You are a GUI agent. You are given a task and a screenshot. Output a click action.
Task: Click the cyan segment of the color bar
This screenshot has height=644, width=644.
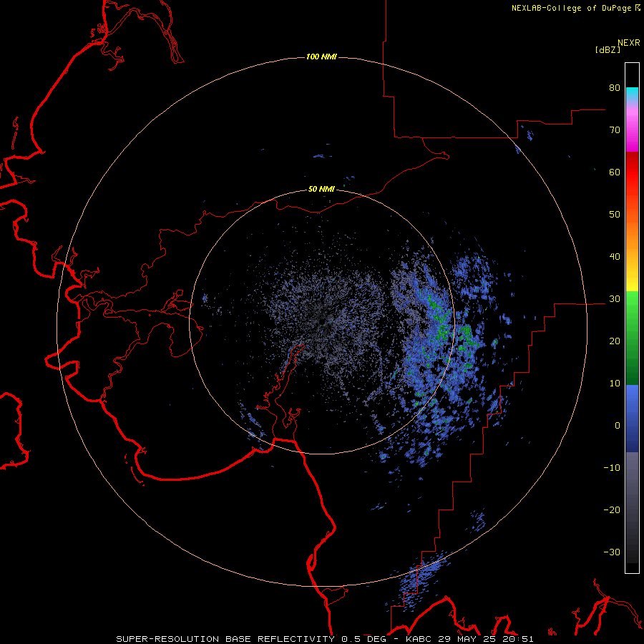632,92
